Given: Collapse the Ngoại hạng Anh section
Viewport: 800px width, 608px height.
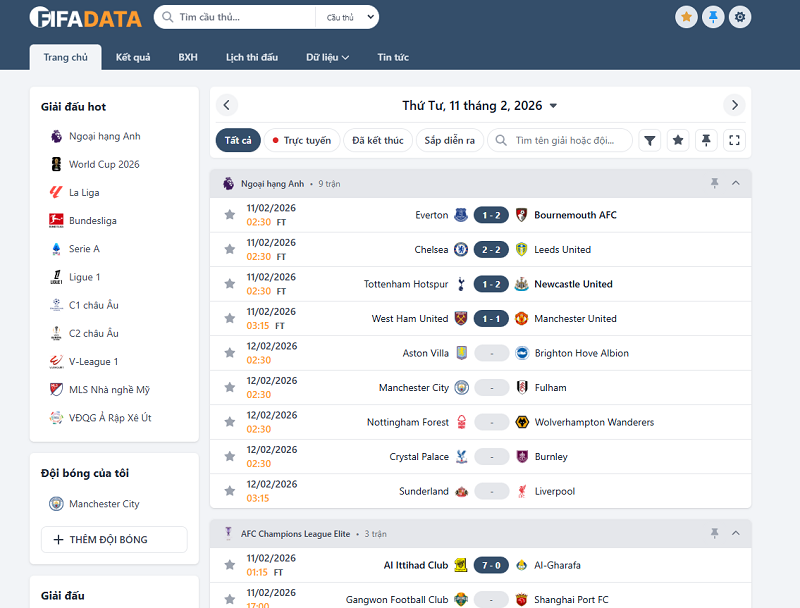Looking at the screenshot, I should point(736,183).
